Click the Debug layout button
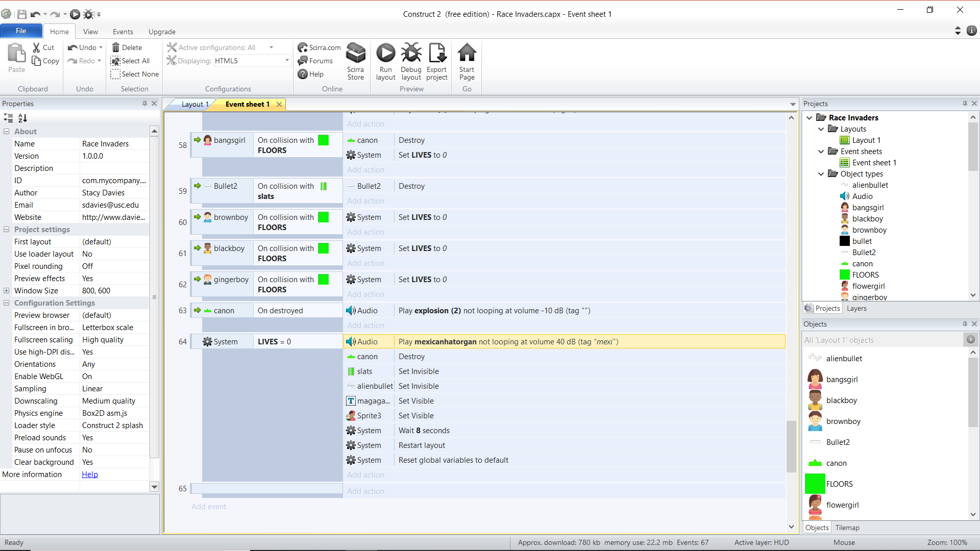The image size is (980, 551). coord(411,62)
